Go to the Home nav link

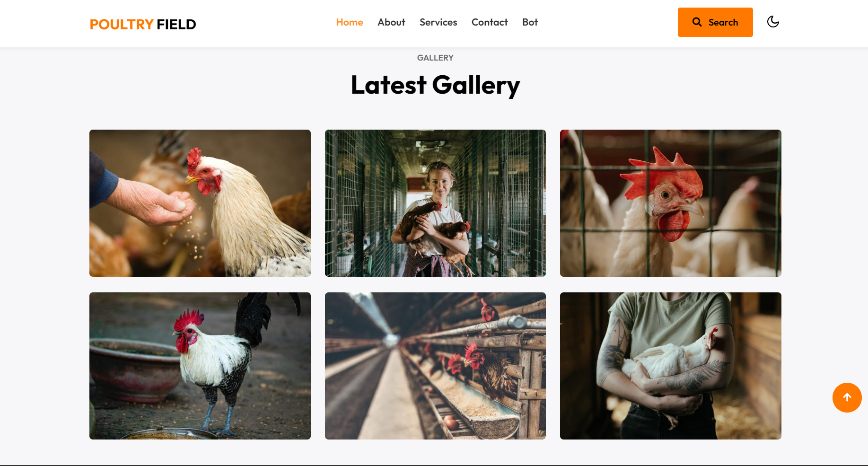(x=350, y=22)
